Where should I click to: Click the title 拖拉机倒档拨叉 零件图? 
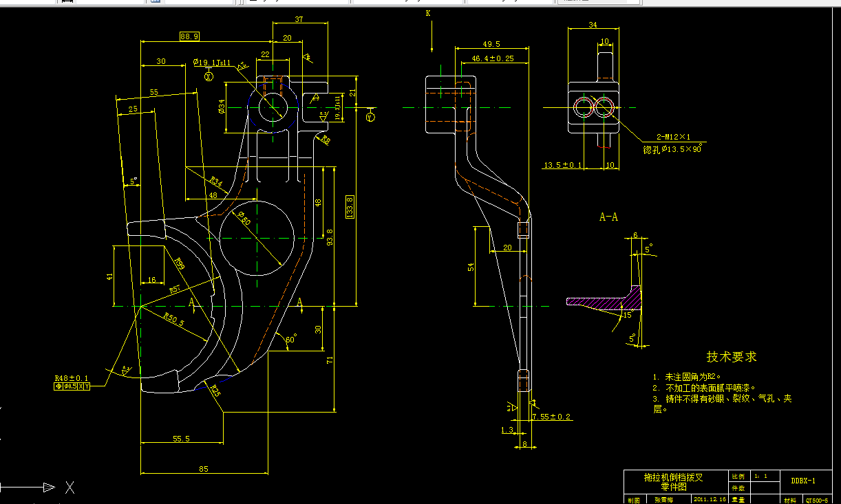click(673, 481)
